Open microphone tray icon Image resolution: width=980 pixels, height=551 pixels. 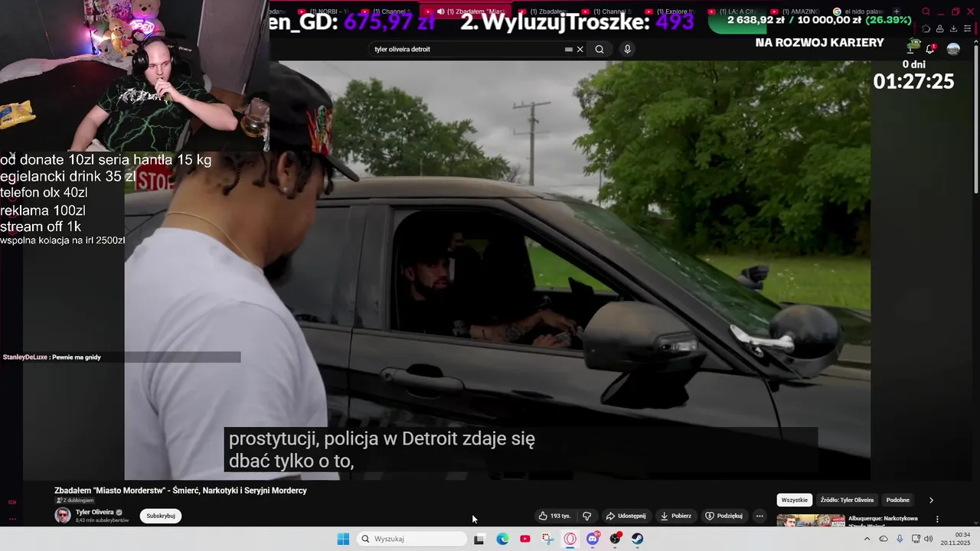(x=900, y=539)
